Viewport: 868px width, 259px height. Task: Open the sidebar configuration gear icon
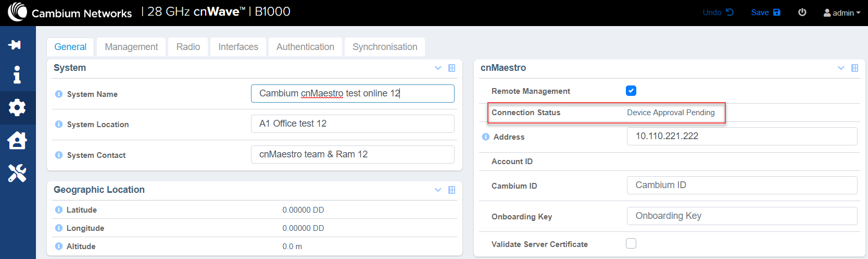coord(17,108)
